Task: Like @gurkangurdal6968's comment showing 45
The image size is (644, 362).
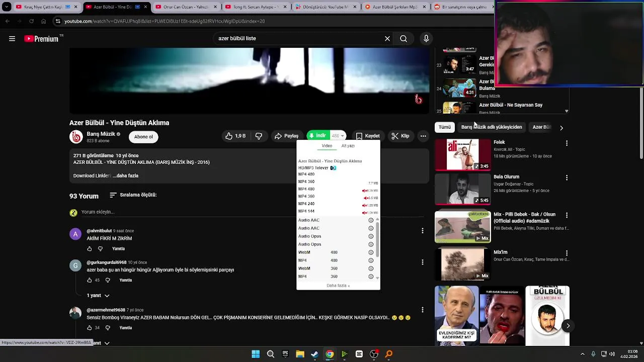Action: (90, 280)
